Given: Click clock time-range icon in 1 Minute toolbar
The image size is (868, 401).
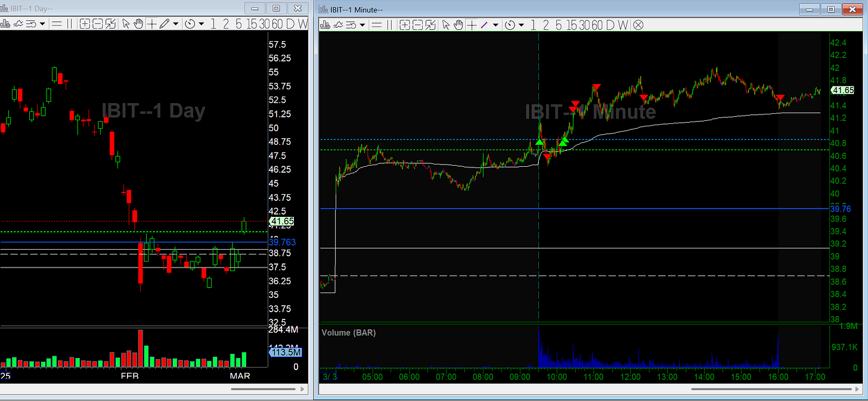Looking at the screenshot, I should [x=510, y=24].
